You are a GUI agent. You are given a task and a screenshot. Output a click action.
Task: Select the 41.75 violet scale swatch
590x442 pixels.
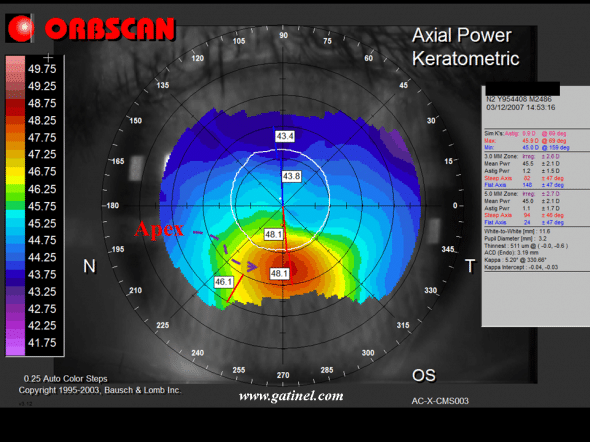[x=15, y=343]
